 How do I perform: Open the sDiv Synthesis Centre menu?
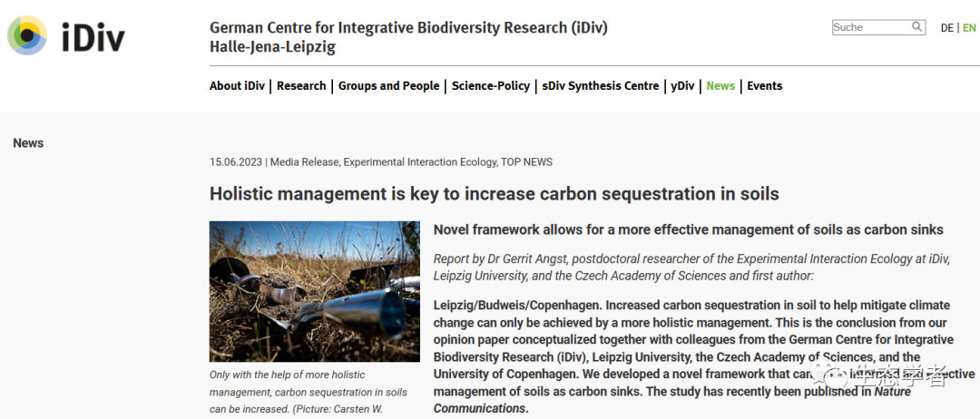point(601,86)
